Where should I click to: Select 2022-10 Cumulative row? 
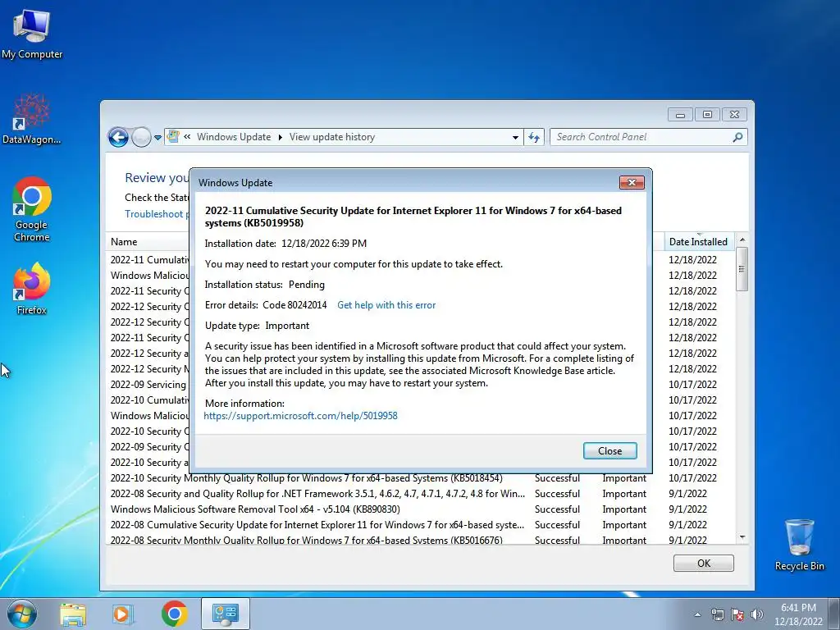148,400
